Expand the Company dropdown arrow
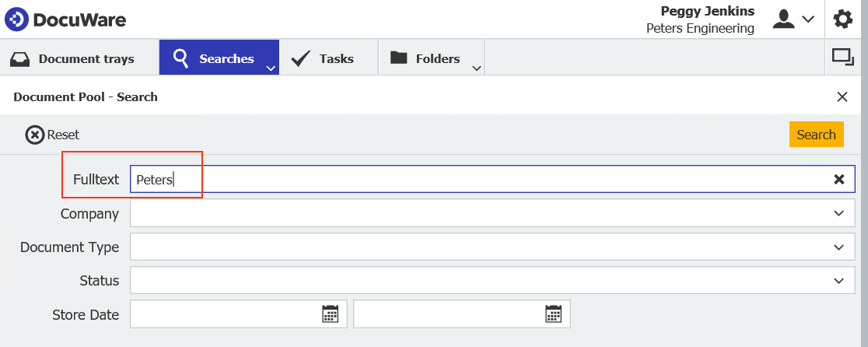Screen dimensions: 868x347 tap(838, 213)
